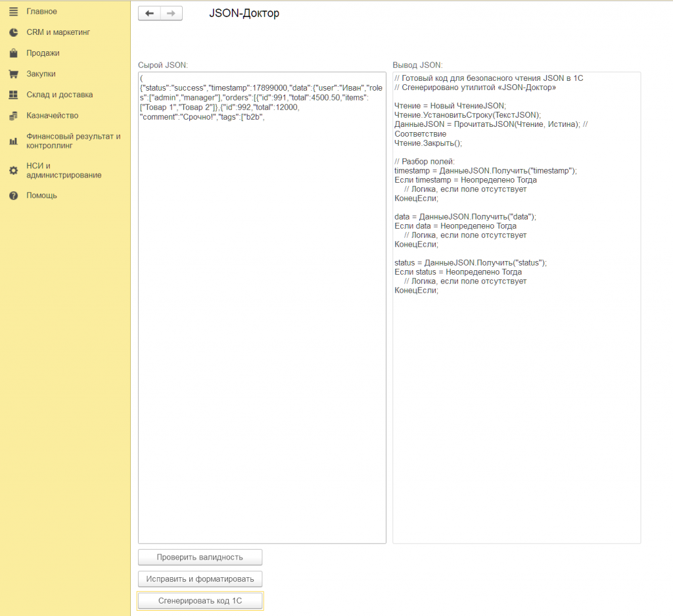The width and height of the screenshot is (673, 616).
Task: Click Сгенерировать код 1С button
Action: click(200, 600)
